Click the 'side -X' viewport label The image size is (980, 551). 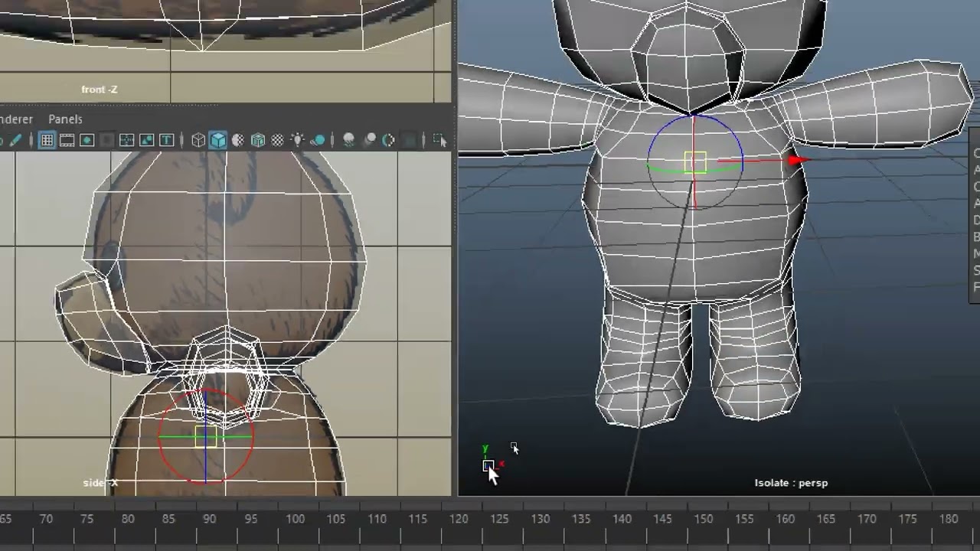101,483
